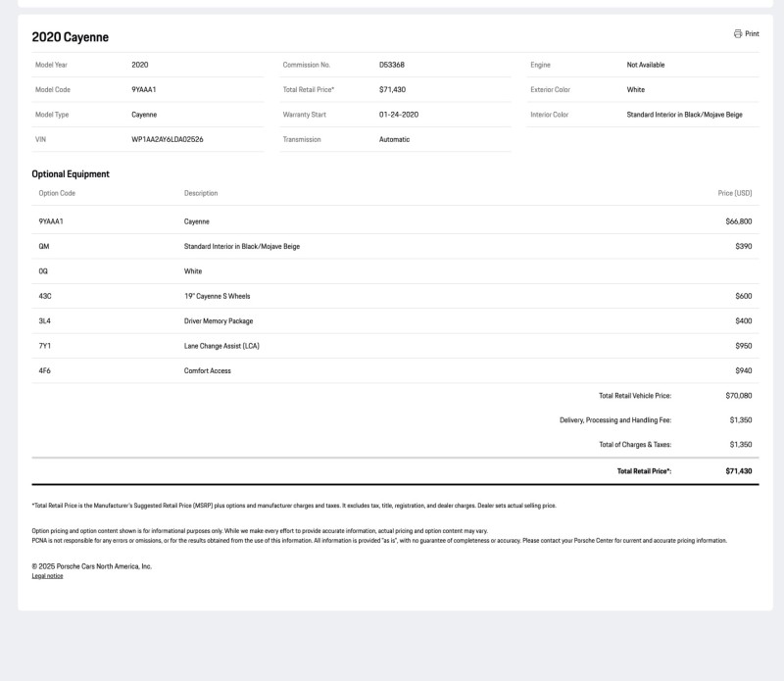Click the Commission No. value D53368

[x=391, y=65]
